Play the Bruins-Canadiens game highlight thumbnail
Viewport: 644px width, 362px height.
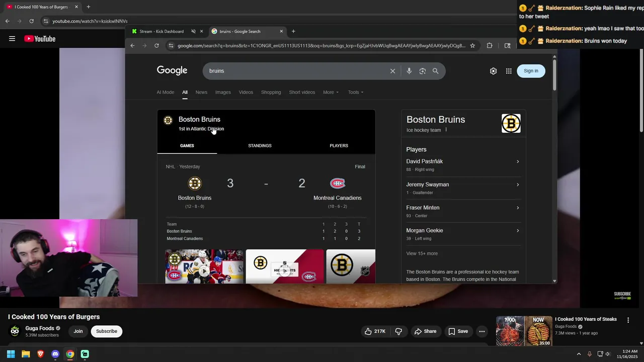click(x=204, y=266)
